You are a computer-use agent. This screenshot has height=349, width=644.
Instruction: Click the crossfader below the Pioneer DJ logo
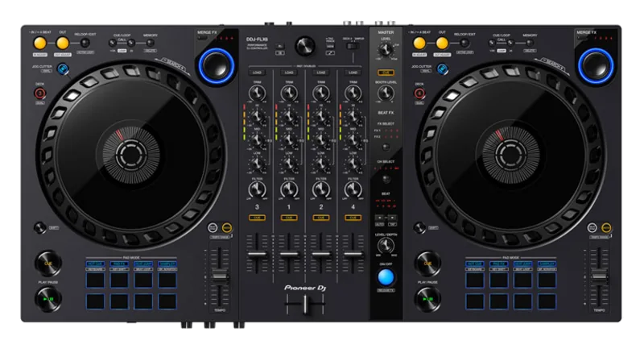click(x=305, y=305)
